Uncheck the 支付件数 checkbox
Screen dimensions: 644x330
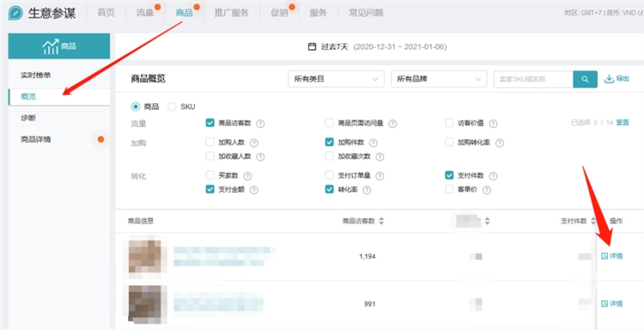pyautogui.click(x=449, y=175)
